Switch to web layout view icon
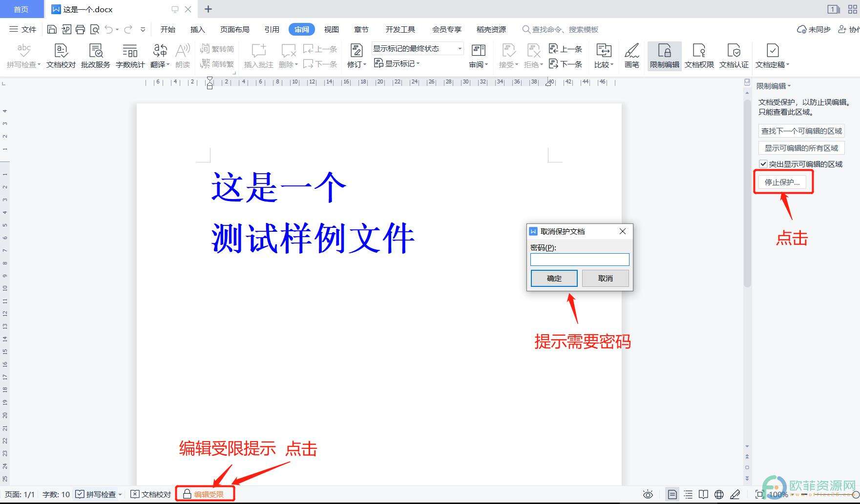860x504 pixels. [719, 494]
